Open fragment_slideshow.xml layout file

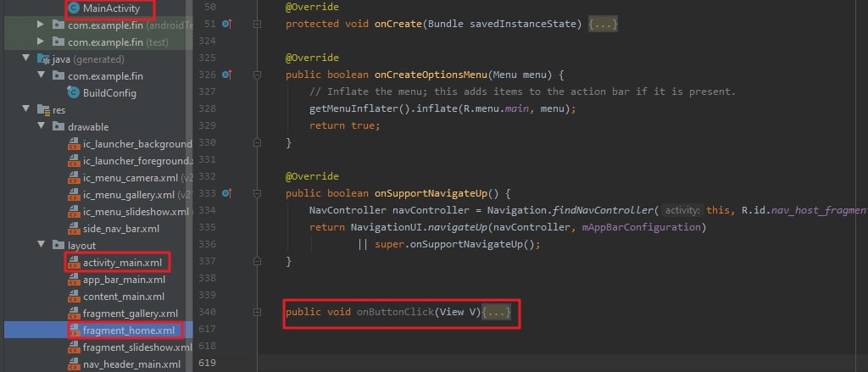coord(137,347)
